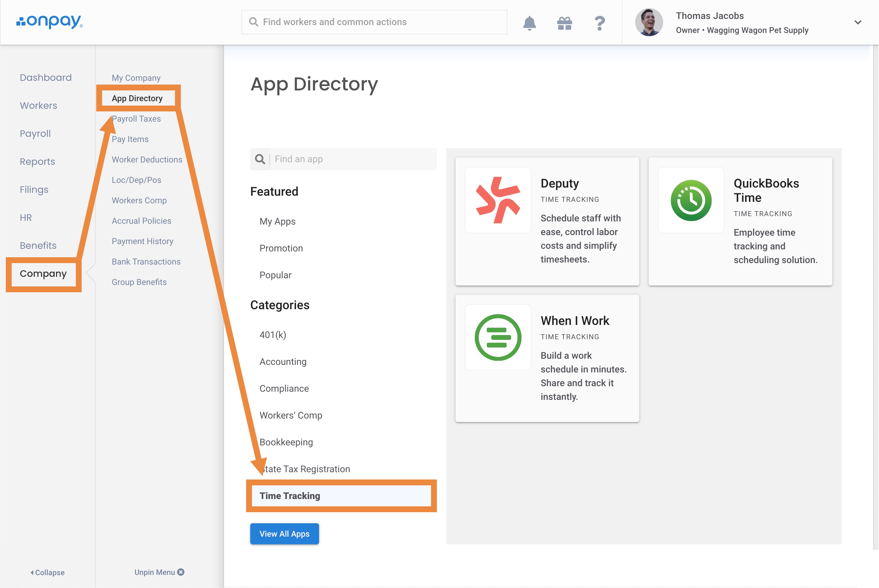Click the View All Apps button
The height and width of the screenshot is (588, 879).
coord(284,534)
